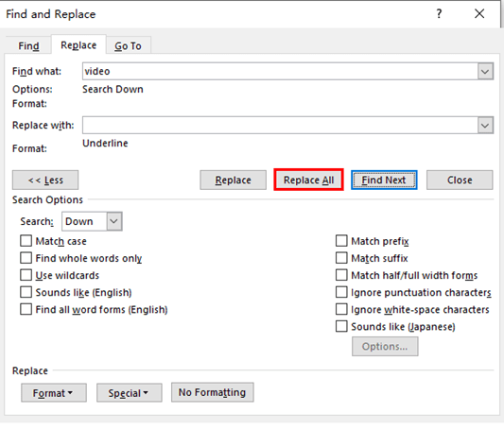Click the Replace All button
Viewport: 504px width, 430px height.
click(x=308, y=180)
